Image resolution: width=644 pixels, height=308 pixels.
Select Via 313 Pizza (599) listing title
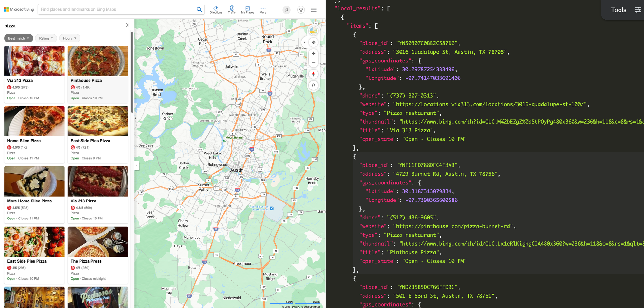83,201
